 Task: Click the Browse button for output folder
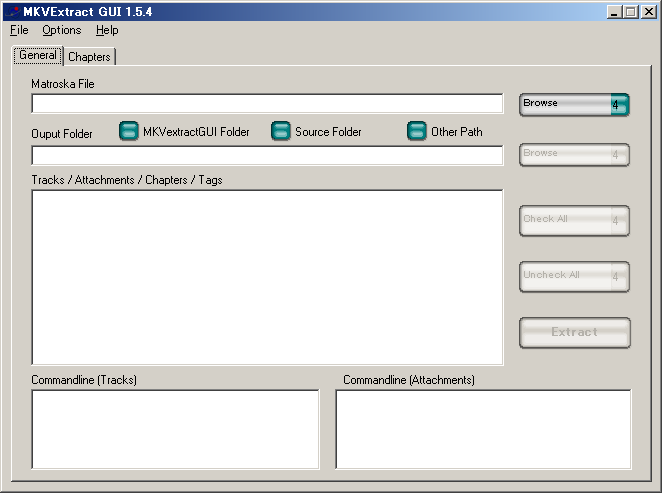pyautogui.click(x=574, y=154)
